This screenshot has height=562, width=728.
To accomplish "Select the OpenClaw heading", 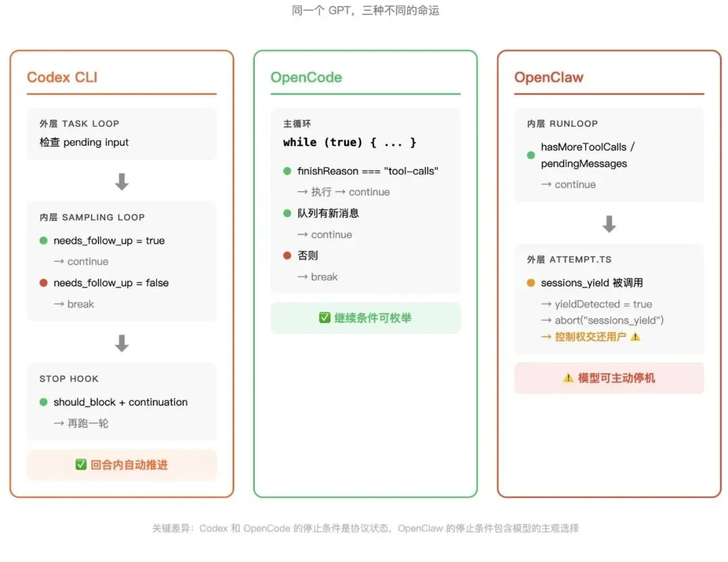I will click(549, 77).
